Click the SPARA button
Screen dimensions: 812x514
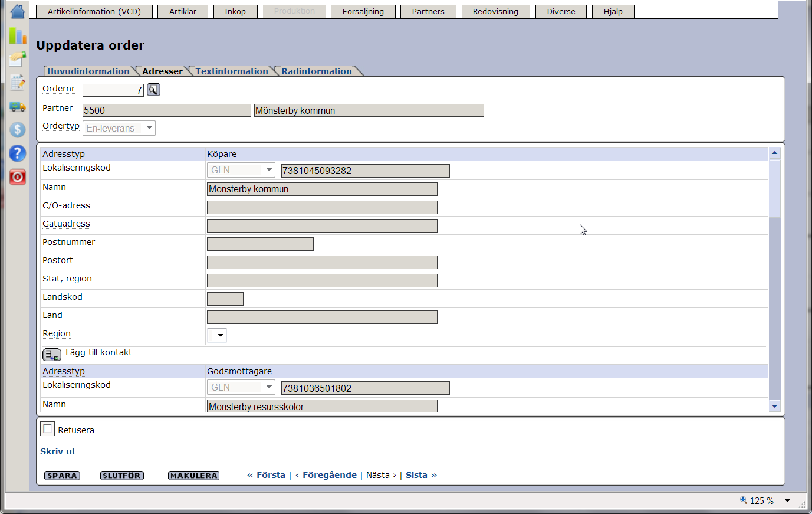click(62, 476)
